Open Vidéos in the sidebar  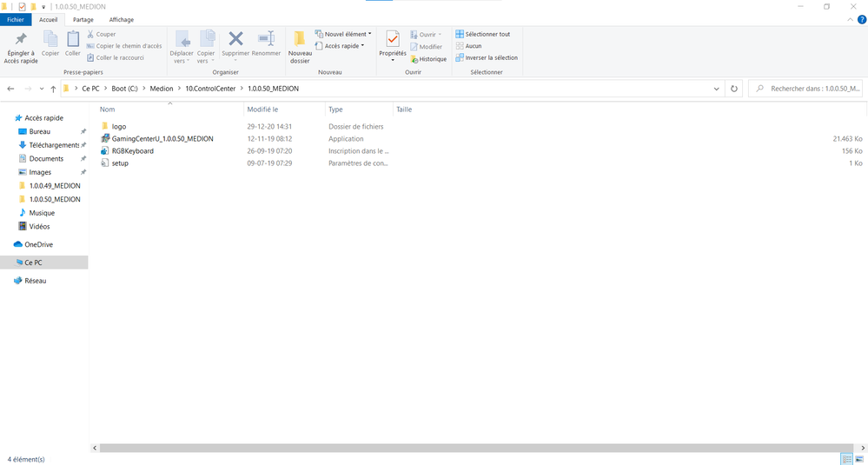pyautogui.click(x=39, y=226)
